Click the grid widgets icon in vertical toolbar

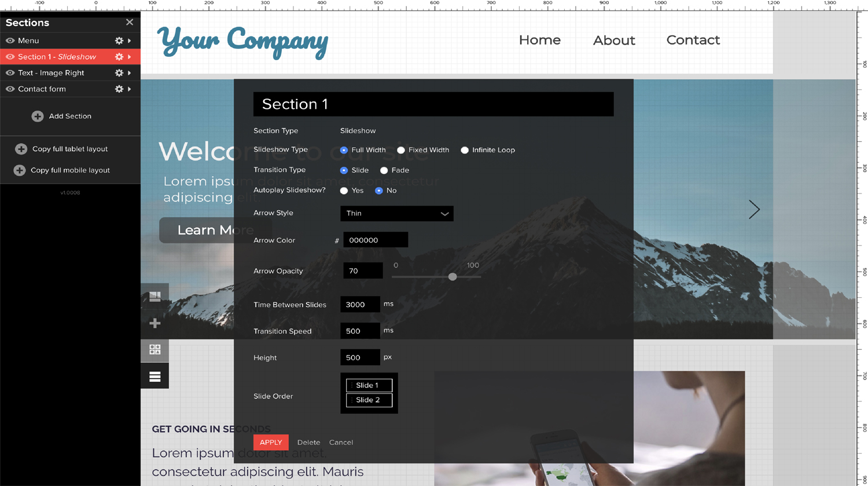[x=155, y=350]
